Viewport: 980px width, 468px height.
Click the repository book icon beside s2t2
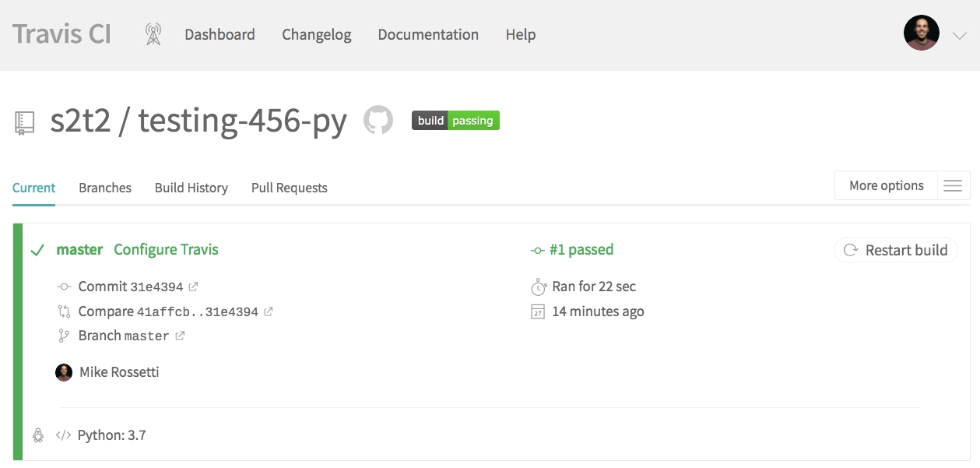click(25, 122)
